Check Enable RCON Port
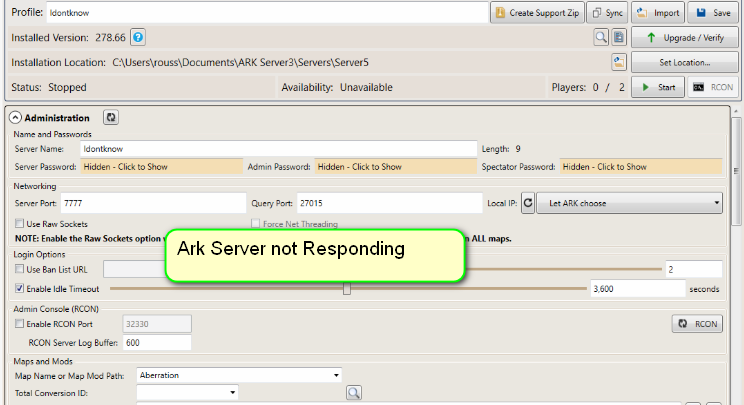This screenshot has width=744, height=405. 19,323
